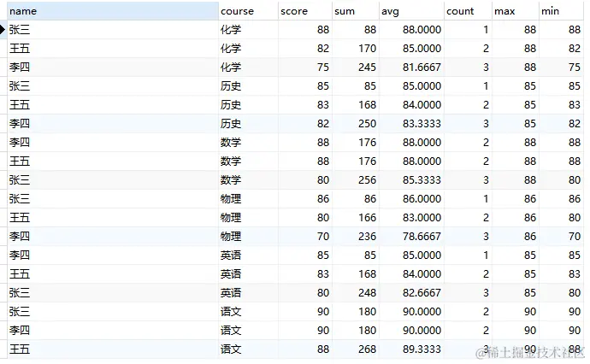
Task: Select the sum cell showing 248
Action: (355, 293)
